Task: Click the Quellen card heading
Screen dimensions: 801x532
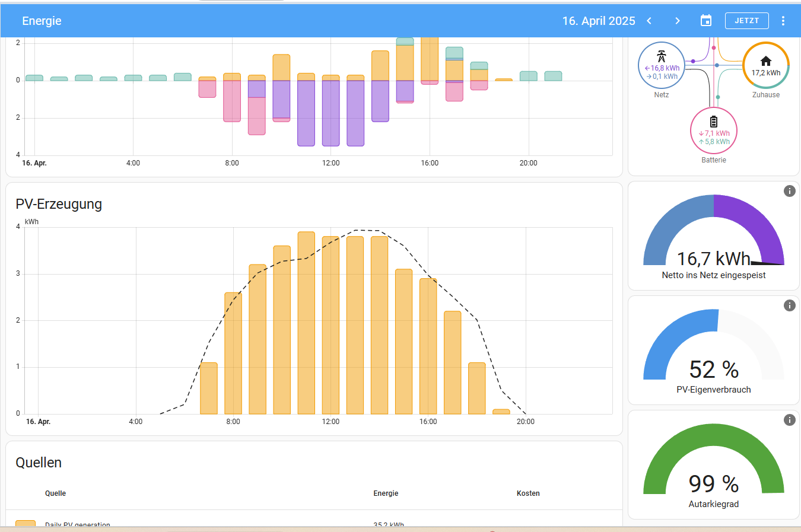Action: [39, 463]
